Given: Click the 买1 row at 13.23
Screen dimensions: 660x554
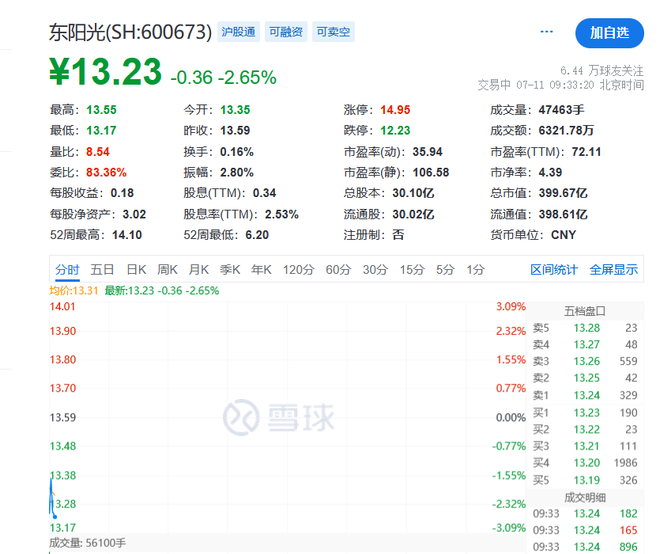Looking at the screenshot, I should click(x=585, y=413).
